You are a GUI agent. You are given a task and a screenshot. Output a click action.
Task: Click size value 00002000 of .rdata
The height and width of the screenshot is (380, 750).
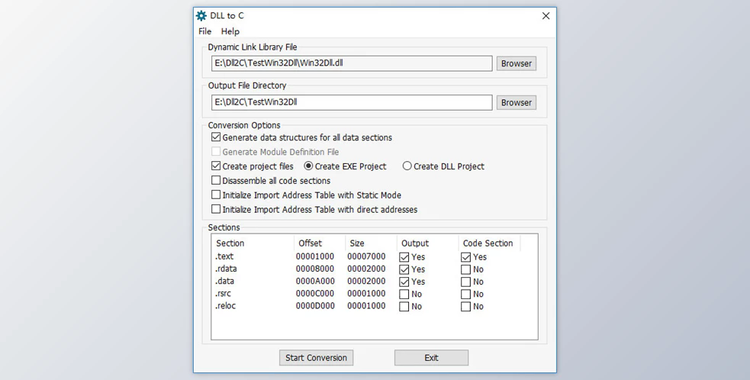366,269
